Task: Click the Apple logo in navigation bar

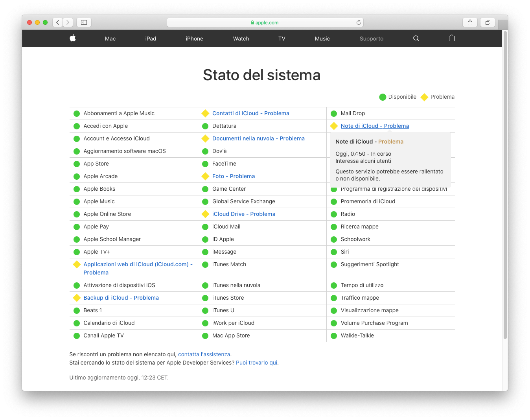Action: pos(73,38)
